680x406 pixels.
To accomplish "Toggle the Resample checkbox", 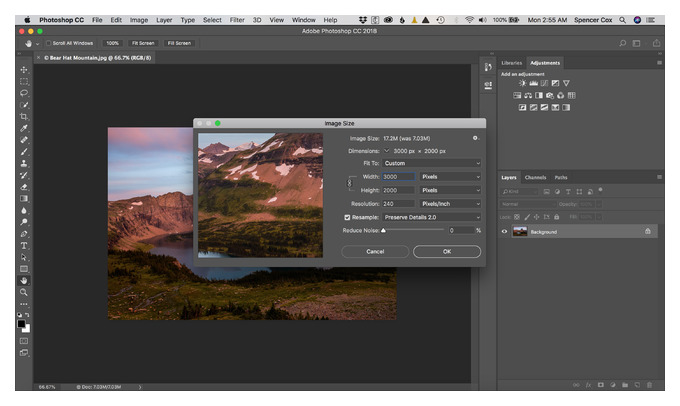I will point(347,217).
